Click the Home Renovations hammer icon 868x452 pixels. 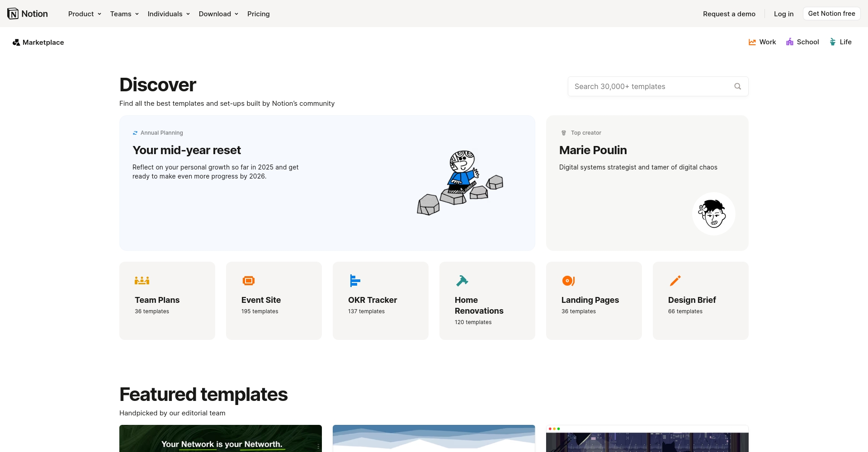[x=462, y=281]
